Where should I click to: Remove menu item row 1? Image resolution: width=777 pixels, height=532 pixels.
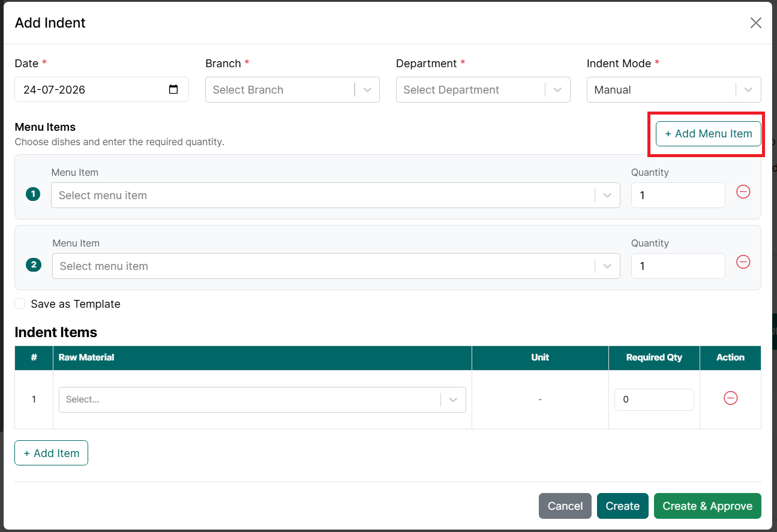[x=743, y=192]
